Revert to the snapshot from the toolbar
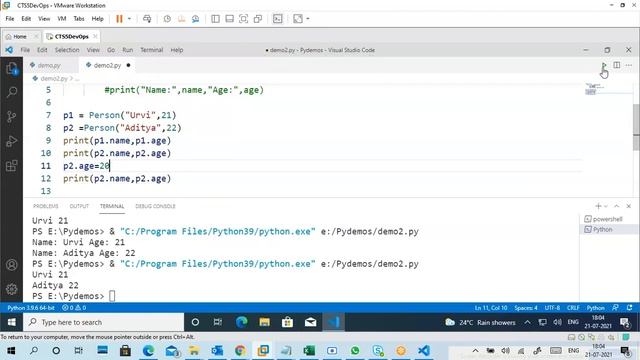Screen dimensions: 640x360 pos(181,19)
